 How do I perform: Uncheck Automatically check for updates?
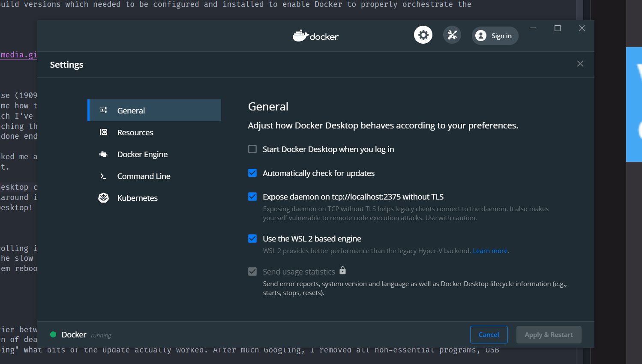252,173
